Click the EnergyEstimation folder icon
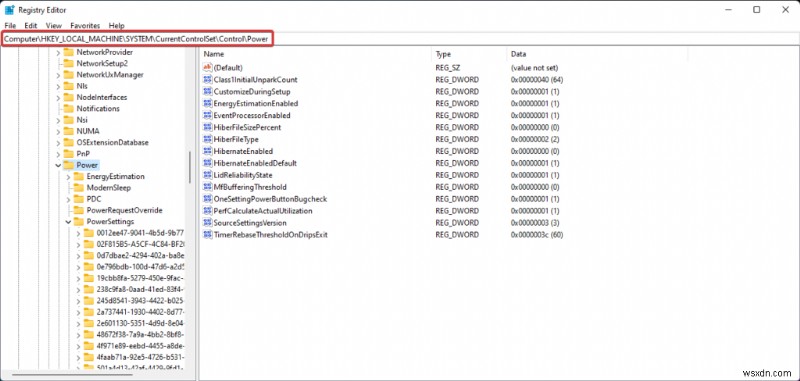The image size is (800, 381). [x=79, y=176]
